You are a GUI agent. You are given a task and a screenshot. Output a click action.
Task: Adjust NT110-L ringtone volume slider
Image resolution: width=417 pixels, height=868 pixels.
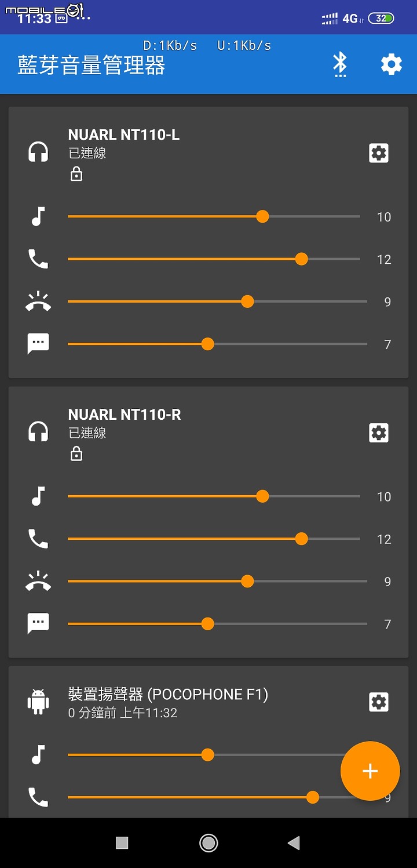217,302
